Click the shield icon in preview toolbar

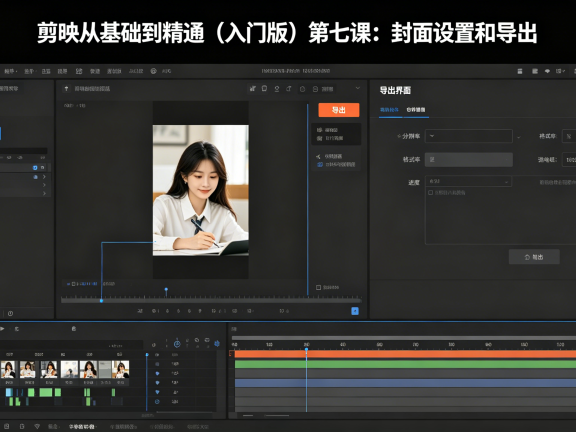click(302, 89)
